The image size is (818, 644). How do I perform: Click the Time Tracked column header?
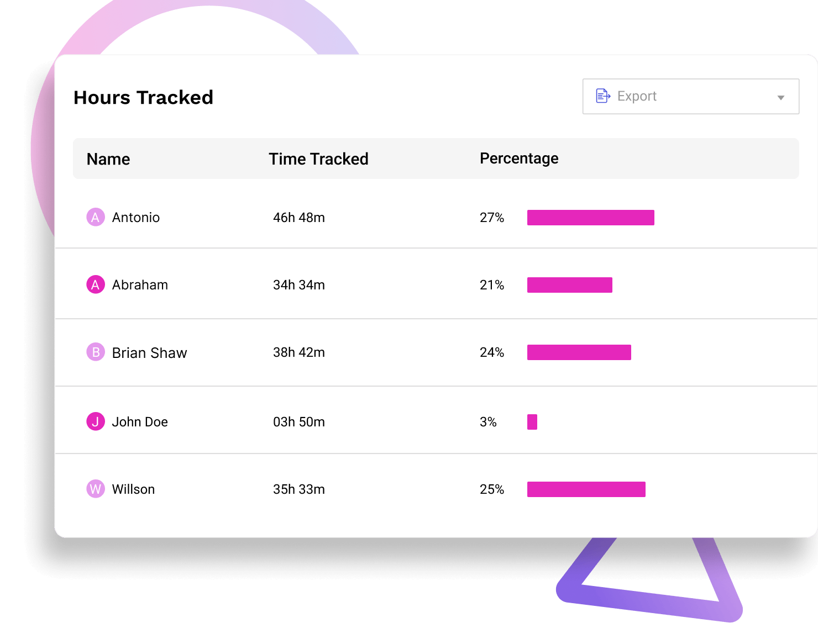pyautogui.click(x=318, y=159)
